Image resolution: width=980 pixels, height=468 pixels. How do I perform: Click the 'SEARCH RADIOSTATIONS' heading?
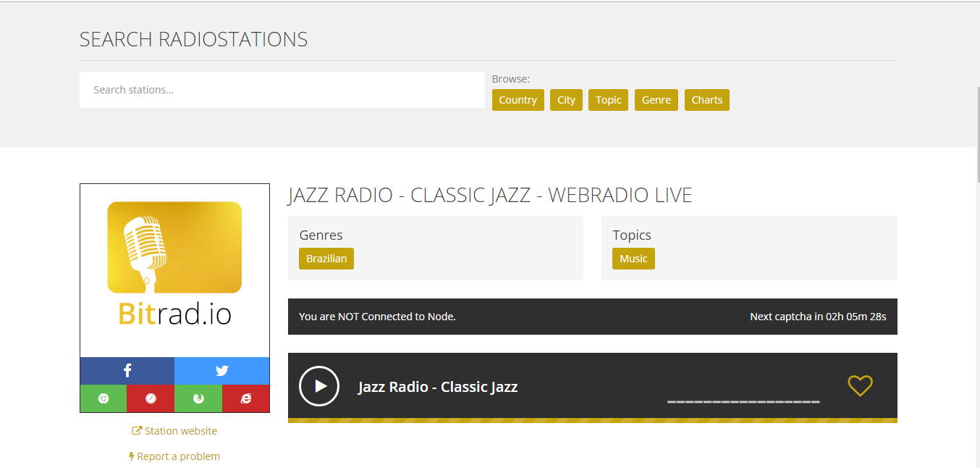pos(193,39)
